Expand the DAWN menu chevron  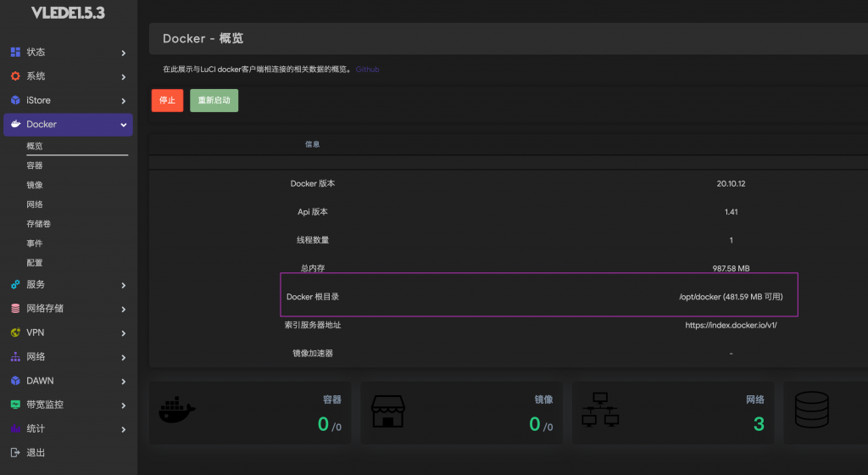(x=124, y=382)
